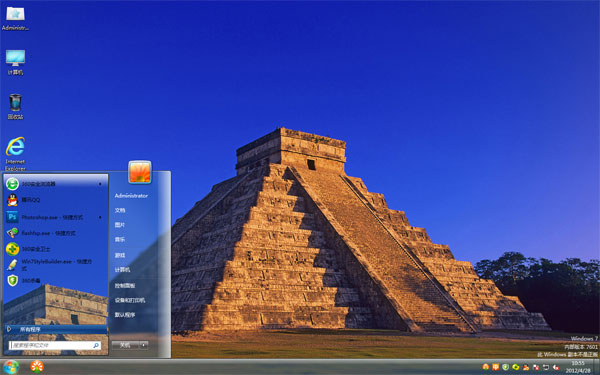The width and height of the screenshot is (600, 375).
Task: Click the orange round tray icon
Action: pos(486,367)
